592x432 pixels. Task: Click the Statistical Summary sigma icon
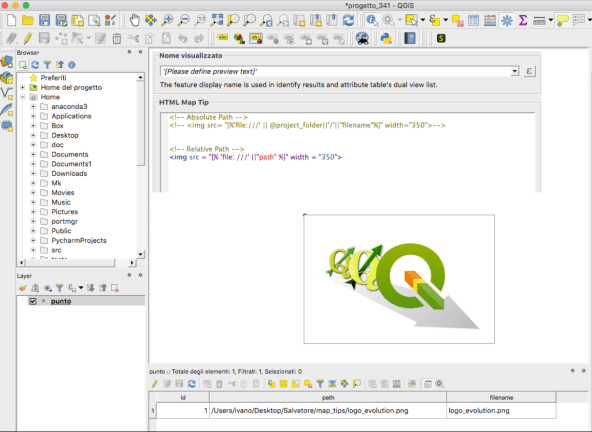click(x=523, y=20)
